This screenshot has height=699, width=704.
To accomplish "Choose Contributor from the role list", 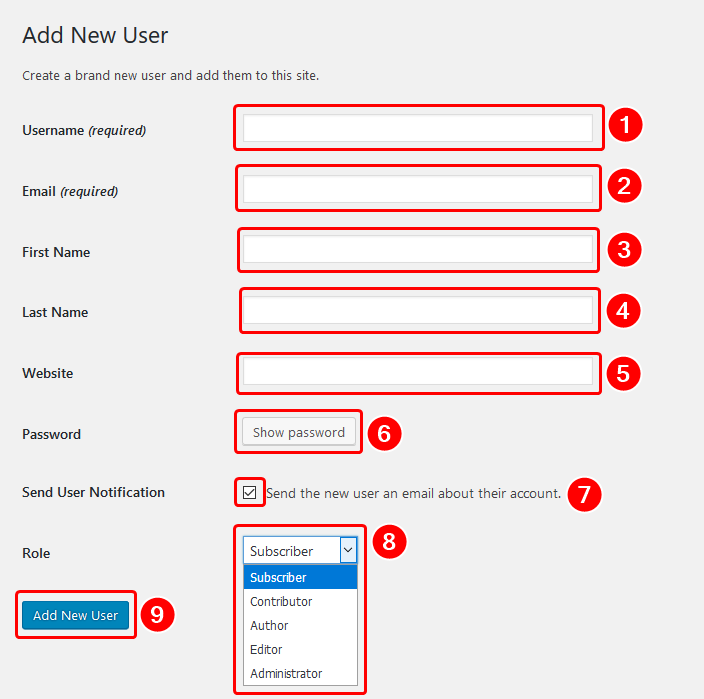I will 300,601.
